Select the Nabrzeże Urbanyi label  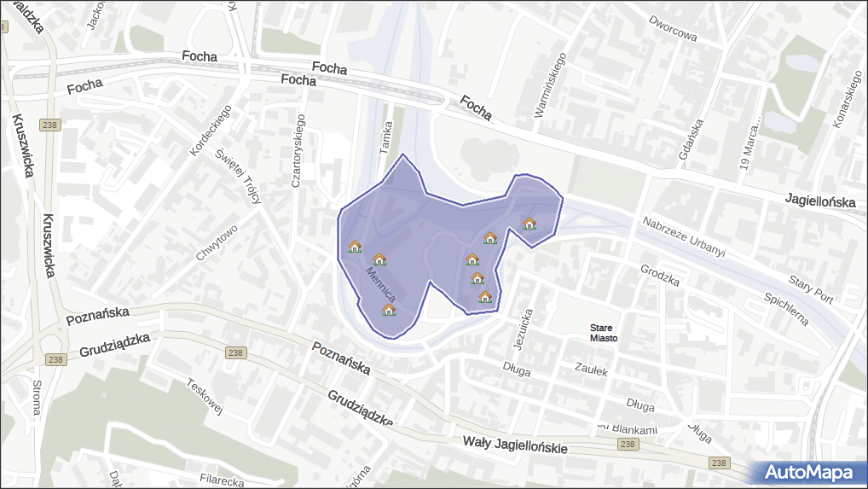click(684, 237)
